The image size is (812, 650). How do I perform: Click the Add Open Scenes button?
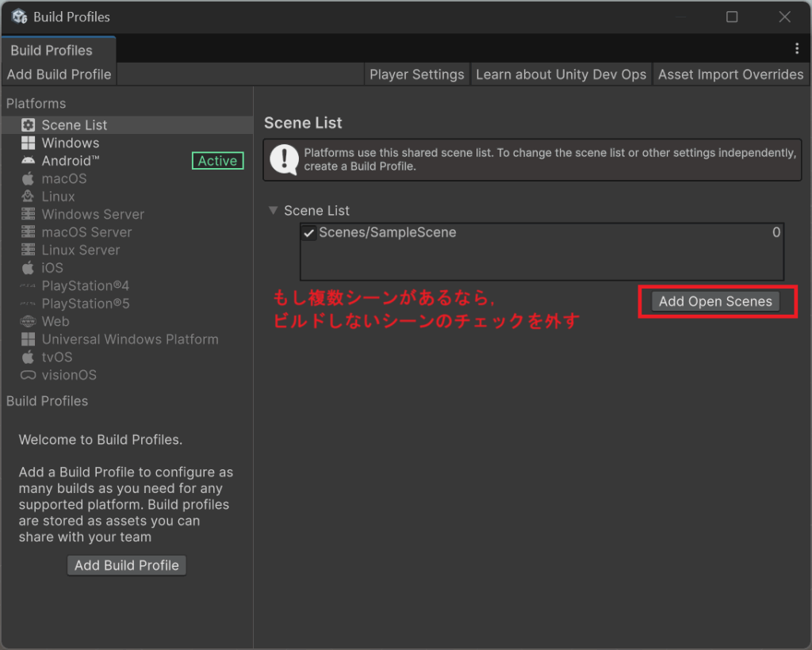pyautogui.click(x=715, y=301)
